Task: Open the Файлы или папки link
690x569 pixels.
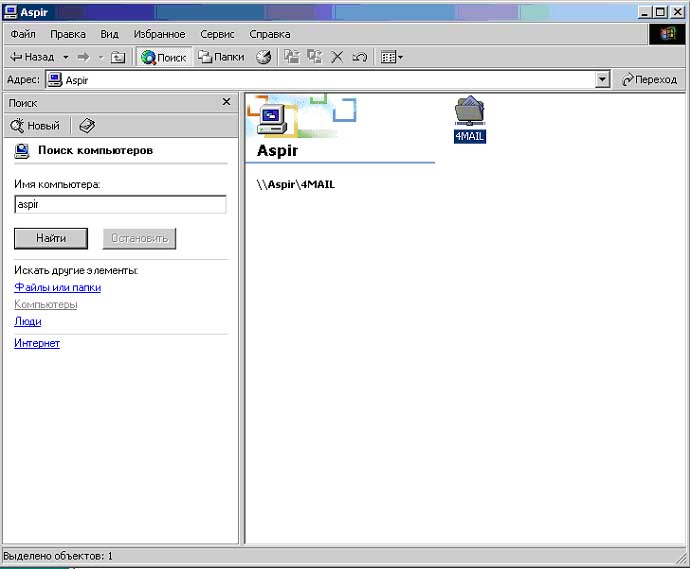Action: coord(58,287)
